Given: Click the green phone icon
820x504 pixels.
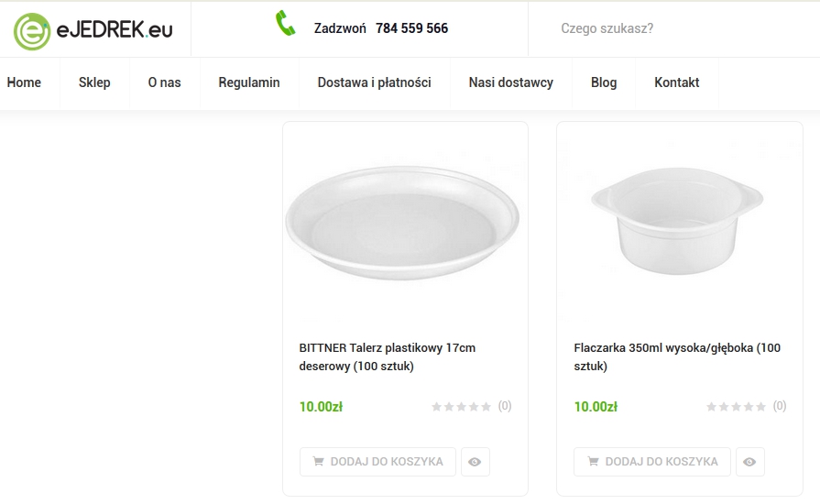Looking at the screenshot, I should pyautogui.click(x=286, y=25).
